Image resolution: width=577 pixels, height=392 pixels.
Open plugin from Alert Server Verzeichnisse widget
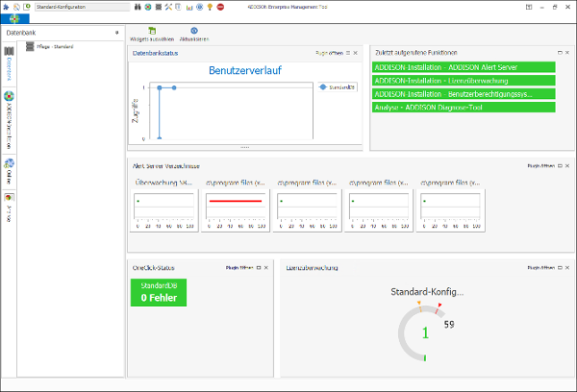[x=540, y=166]
